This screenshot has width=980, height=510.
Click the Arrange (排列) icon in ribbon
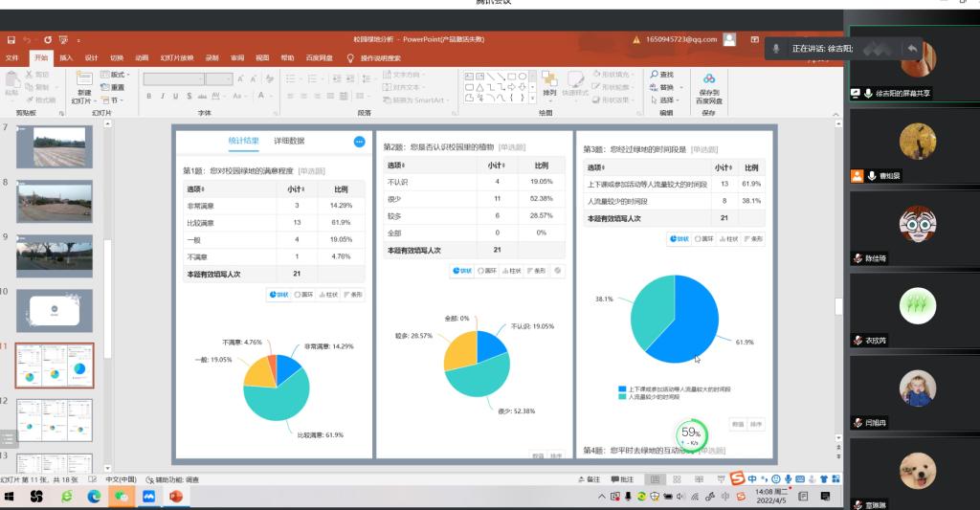(x=549, y=84)
